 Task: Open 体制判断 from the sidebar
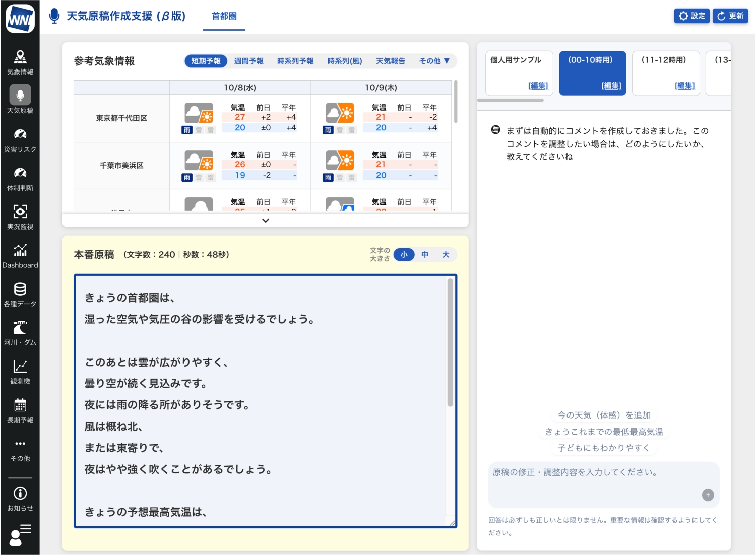20,179
